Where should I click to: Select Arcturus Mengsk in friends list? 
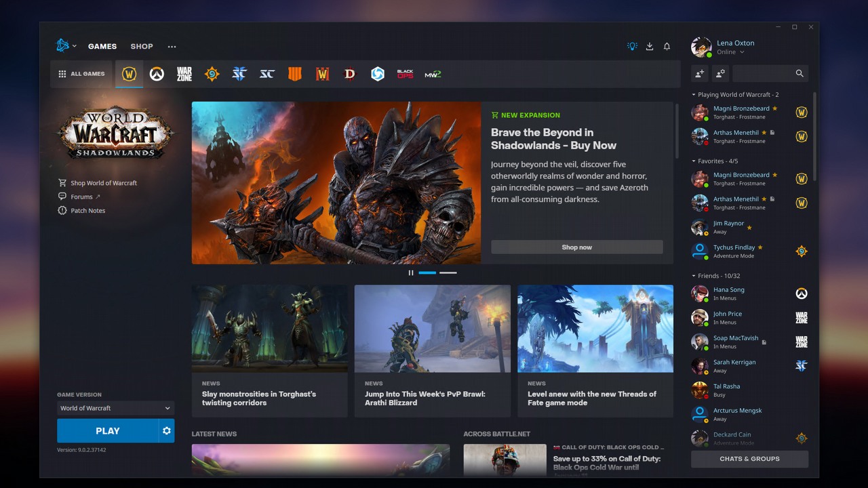pos(749,414)
